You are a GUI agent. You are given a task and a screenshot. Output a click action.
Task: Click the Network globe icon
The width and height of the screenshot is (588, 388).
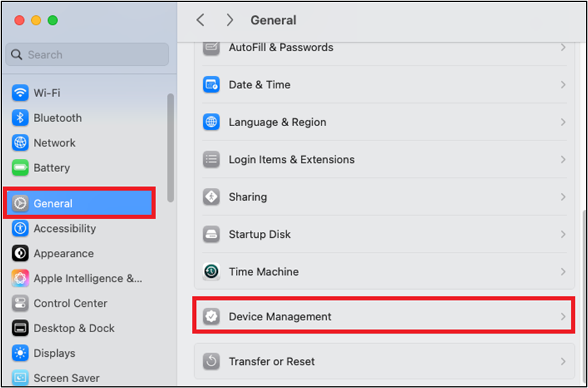(x=20, y=143)
